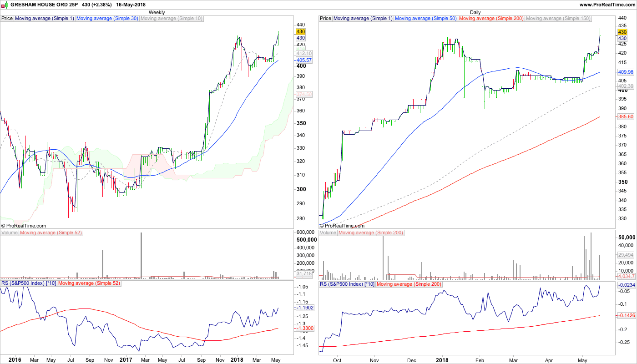
Task: Select the GRESHAM HOUSE ORD 25P title
Action: (44, 5)
